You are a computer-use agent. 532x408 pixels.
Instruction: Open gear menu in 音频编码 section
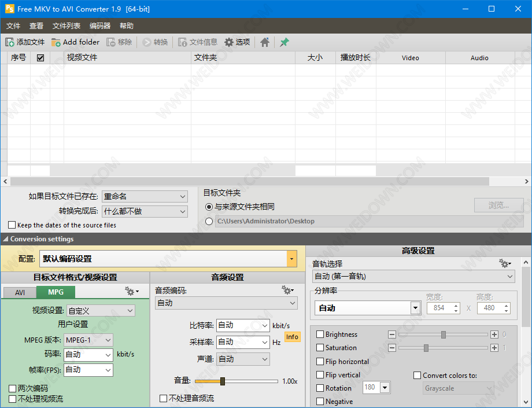pos(287,290)
